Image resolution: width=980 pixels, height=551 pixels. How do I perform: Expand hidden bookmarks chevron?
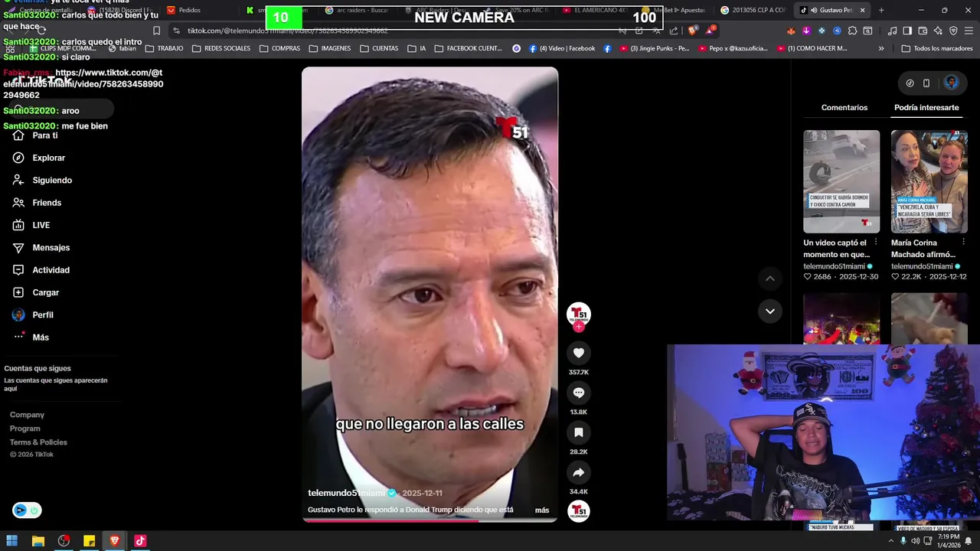click(x=881, y=48)
